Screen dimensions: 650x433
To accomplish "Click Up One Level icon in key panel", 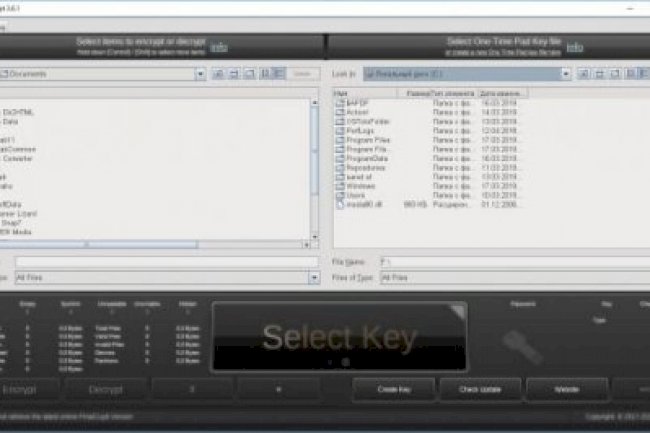I will click(582, 74).
